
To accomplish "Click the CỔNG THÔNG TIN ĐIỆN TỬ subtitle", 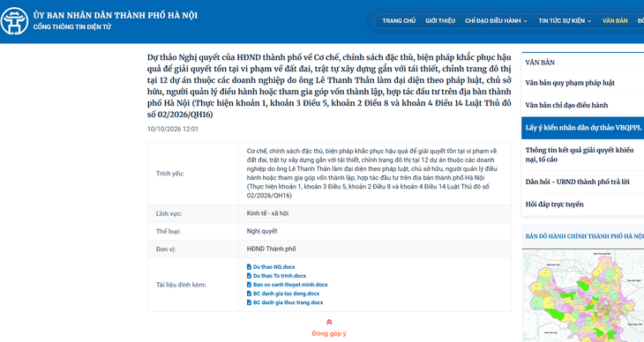I will 72,27.
